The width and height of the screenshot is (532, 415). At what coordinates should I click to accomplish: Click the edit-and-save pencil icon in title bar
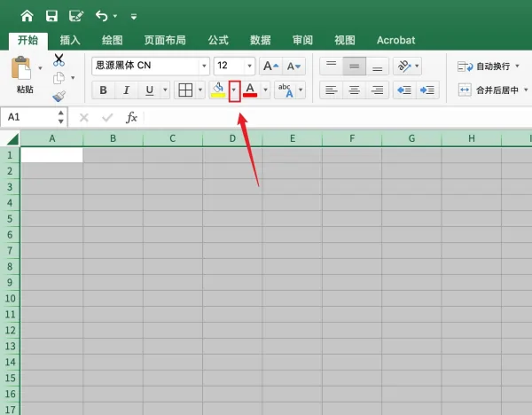pyautogui.click(x=76, y=16)
